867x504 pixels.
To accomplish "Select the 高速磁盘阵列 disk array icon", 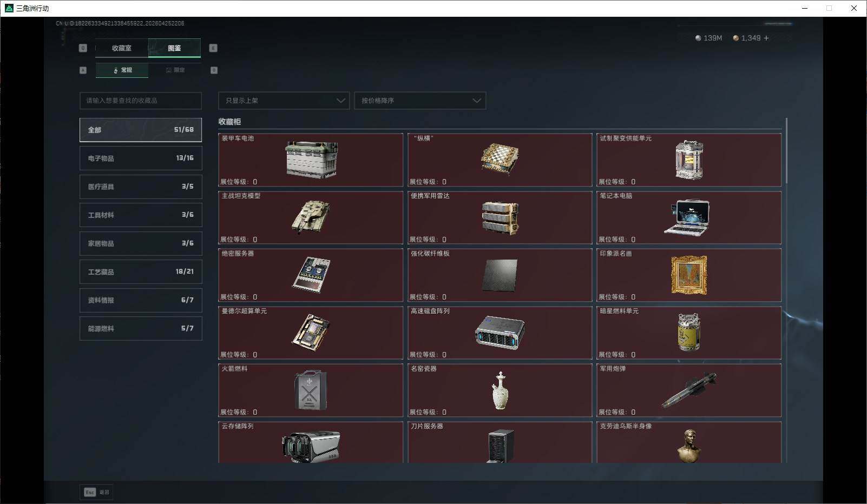I will coord(500,333).
